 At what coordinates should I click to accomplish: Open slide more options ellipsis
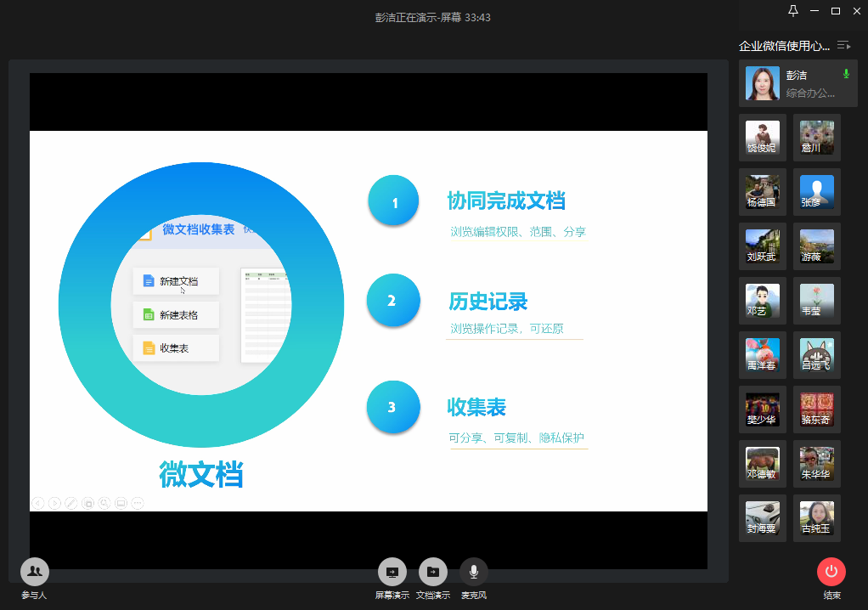[x=138, y=503]
